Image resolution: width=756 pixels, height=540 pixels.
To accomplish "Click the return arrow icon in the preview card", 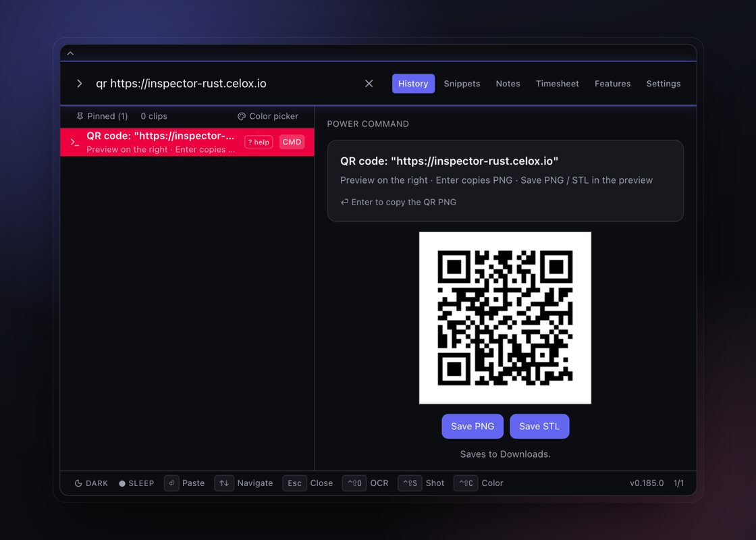I will click(344, 202).
